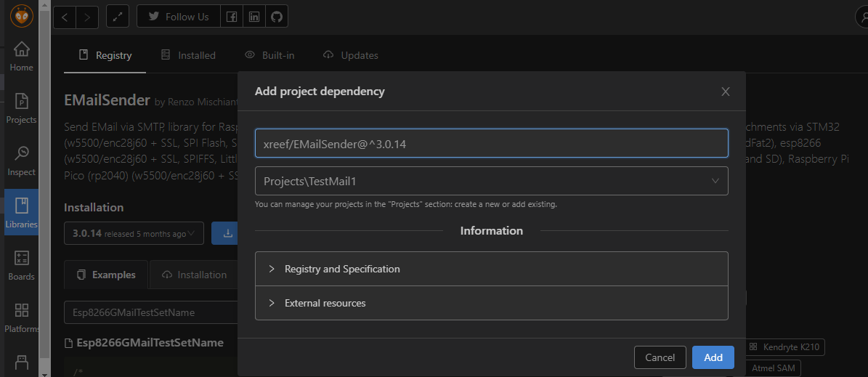
Task: Open Platforms in the sidebar
Action: click(x=21, y=317)
